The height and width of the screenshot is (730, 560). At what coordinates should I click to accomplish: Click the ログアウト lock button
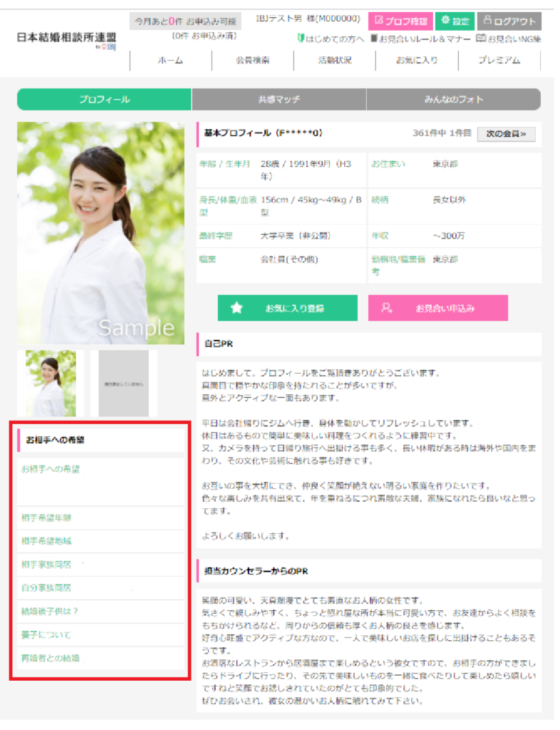point(509,21)
